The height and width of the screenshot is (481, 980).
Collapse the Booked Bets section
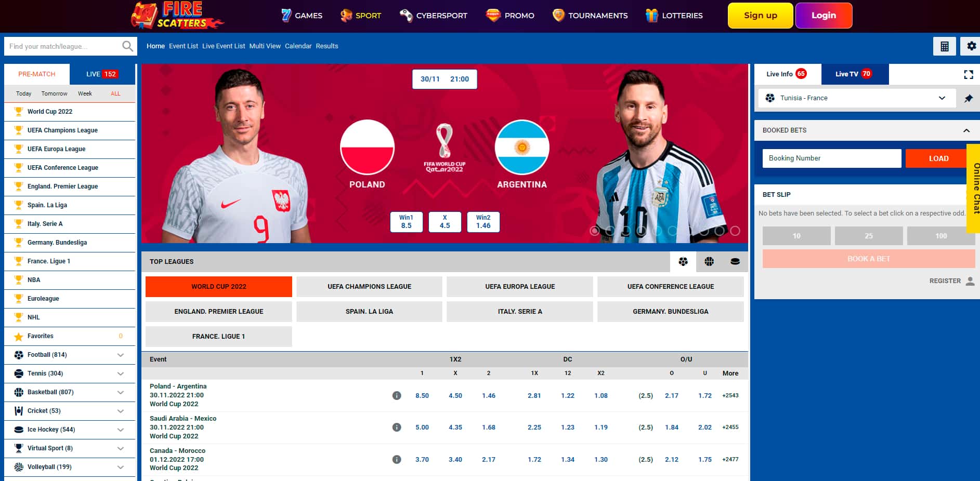966,130
